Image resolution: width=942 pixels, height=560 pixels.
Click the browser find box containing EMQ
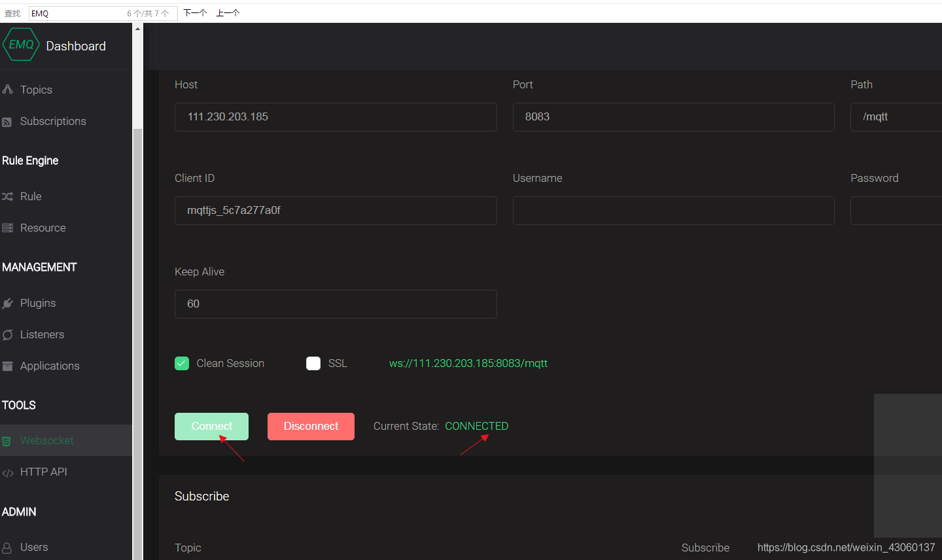(103, 13)
